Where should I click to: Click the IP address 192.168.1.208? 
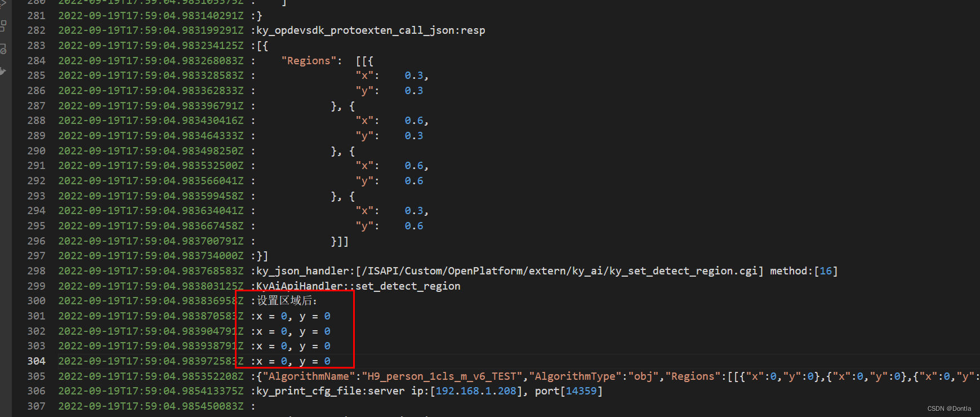pos(476,391)
